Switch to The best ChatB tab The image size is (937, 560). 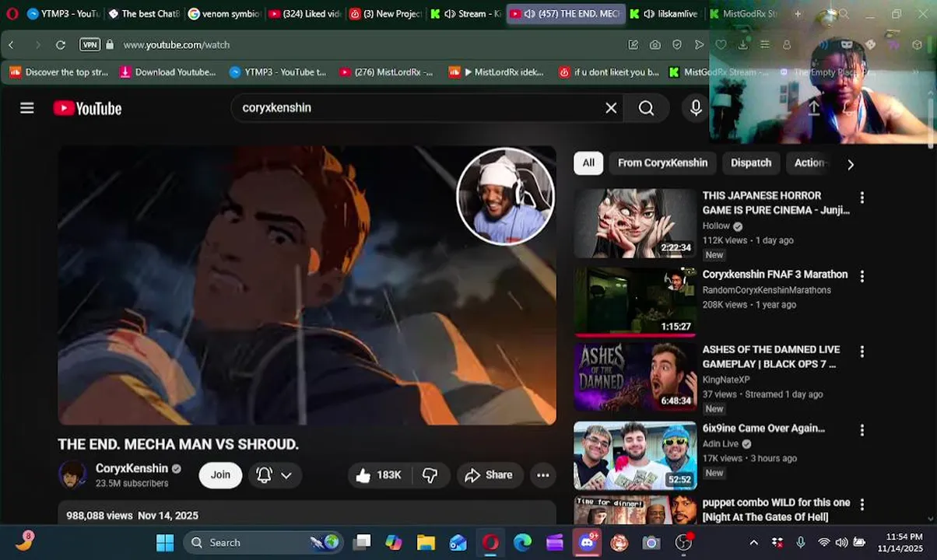(x=145, y=14)
